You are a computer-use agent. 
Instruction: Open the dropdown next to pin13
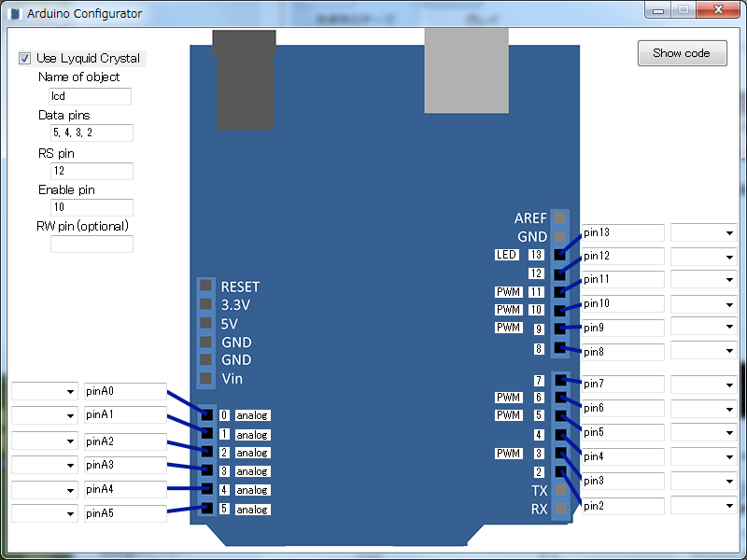pyautogui.click(x=704, y=232)
